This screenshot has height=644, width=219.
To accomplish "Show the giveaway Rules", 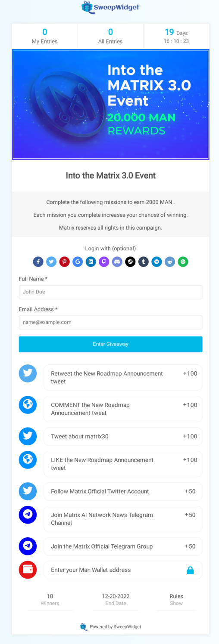I will [176, 600].
